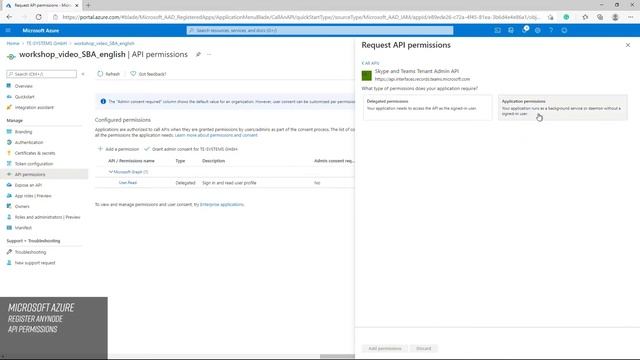
Task: Open Authentication in sidebar
Action: (29, 142)
